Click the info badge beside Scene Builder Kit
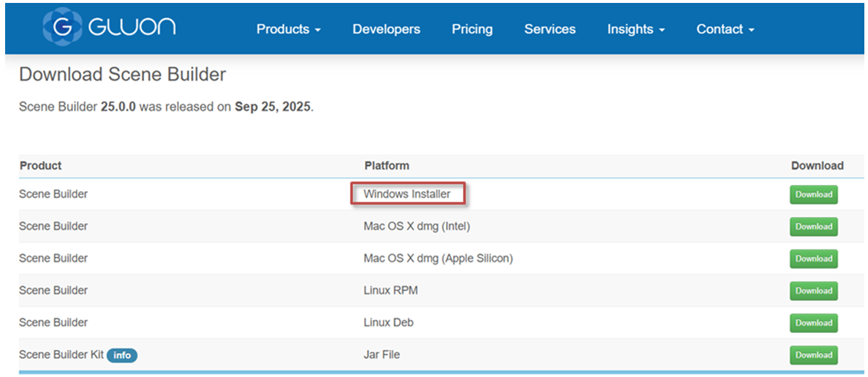 tap(122, 355)
